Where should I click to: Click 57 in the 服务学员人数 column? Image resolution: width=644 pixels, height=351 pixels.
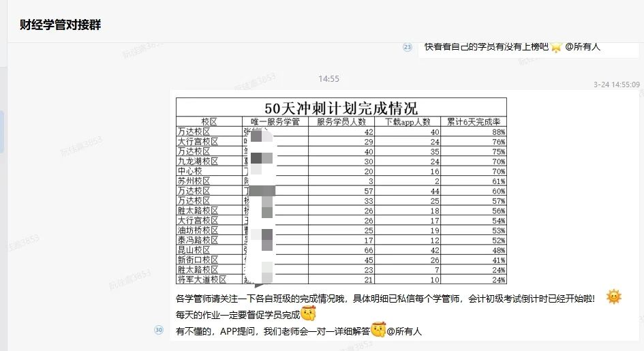click(x=341, y=191)
